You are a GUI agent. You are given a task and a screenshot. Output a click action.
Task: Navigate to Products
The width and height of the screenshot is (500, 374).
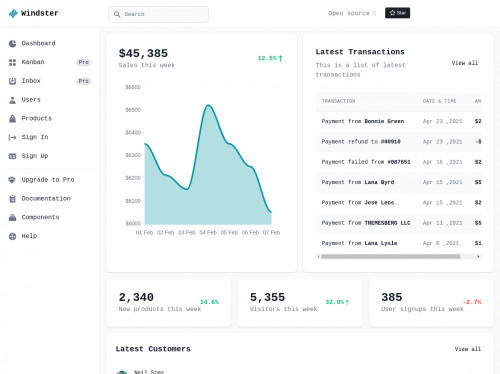pos(50,119)
